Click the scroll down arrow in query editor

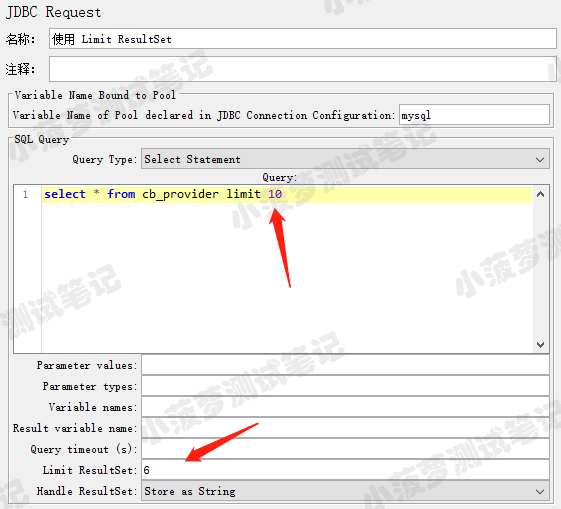pyautogui.click(x=540, y=344)
